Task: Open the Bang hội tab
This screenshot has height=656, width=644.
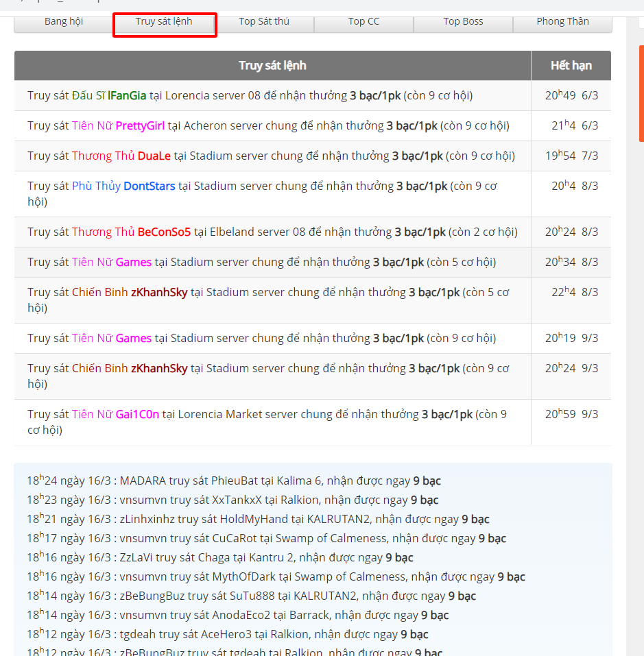Action: [x=64, y=22]
